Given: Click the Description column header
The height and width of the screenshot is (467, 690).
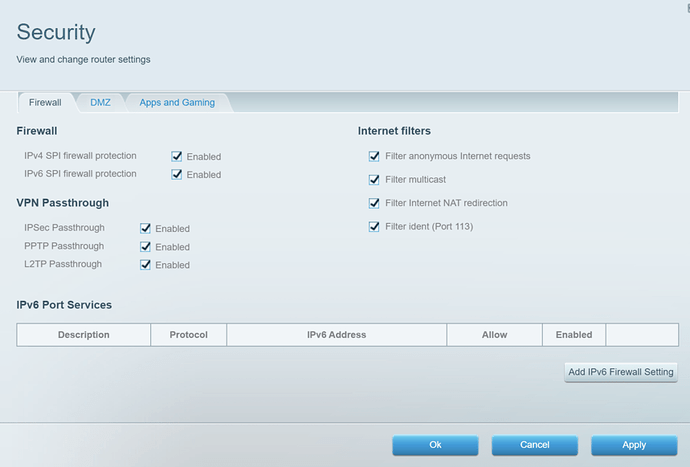Looking at the screenshot, I should (84, 335).
